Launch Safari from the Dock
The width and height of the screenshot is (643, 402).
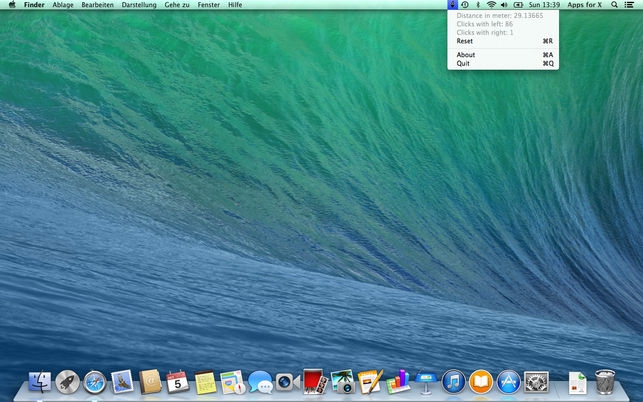point(95,381)
